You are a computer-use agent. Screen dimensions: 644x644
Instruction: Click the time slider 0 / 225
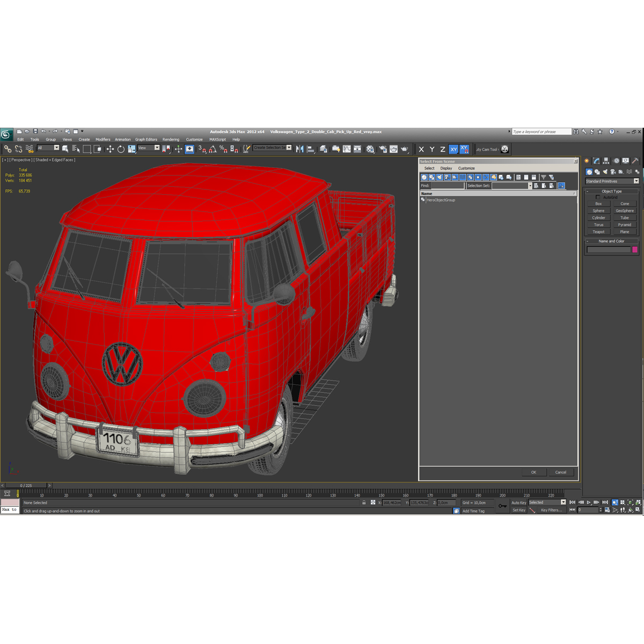pos(26,486)
